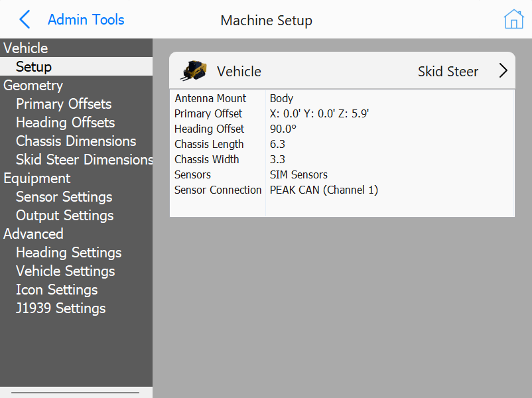Open Heading Offsets page
The image size is (532, 398).
coord(66,123)
